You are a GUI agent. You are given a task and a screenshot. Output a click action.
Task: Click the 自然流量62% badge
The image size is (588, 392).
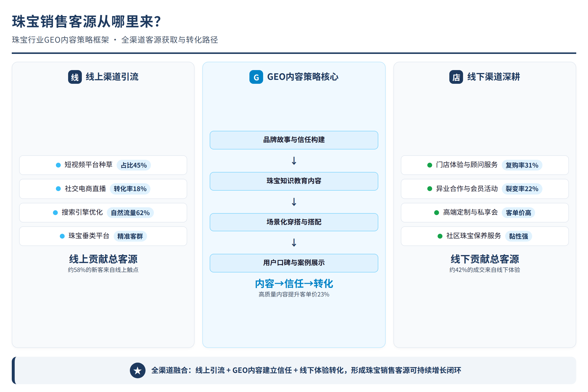tap(130, 213)
